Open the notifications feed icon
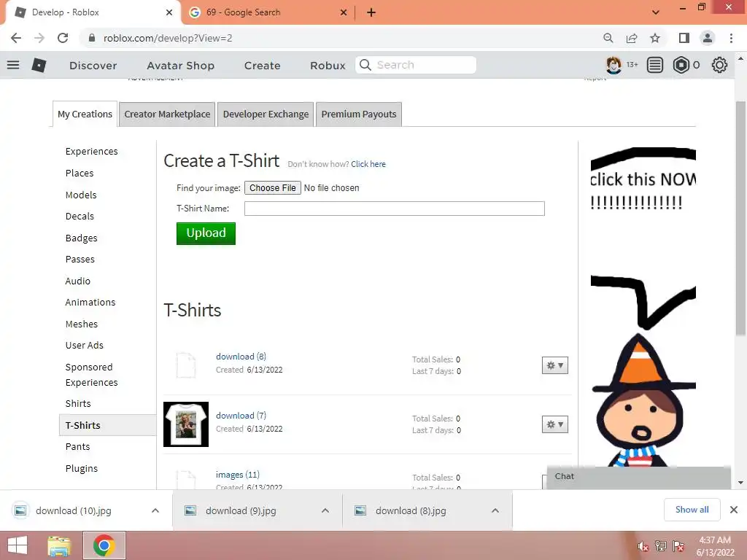 [x=654, y=65]
